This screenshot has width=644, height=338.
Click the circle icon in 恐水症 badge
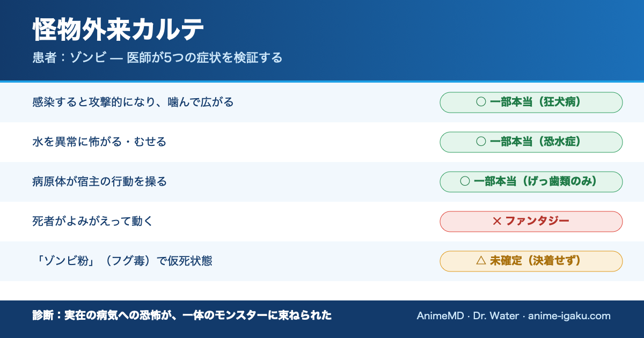(x=481, y=142)
